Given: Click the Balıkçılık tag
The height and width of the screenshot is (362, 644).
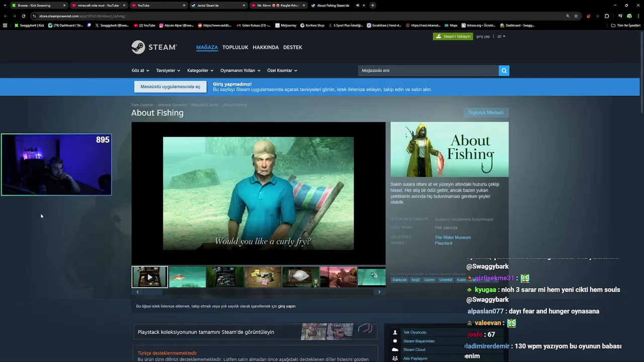Looking at the screenshot, I should [x=399, y=280].
